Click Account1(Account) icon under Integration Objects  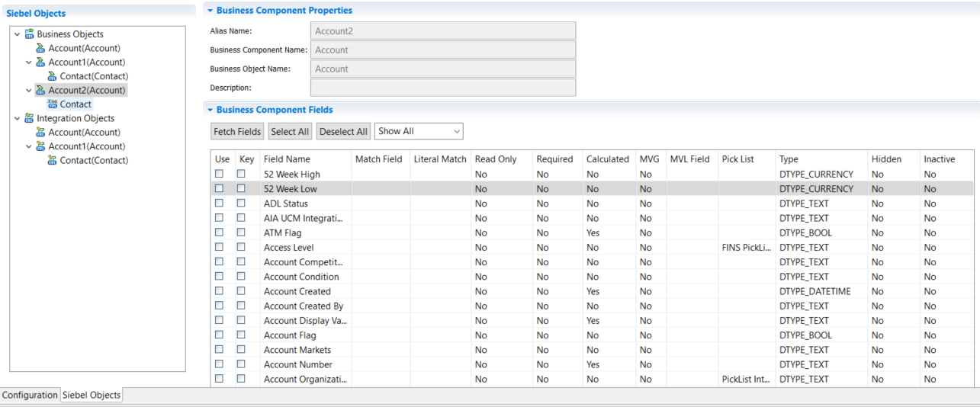[40, 146]
